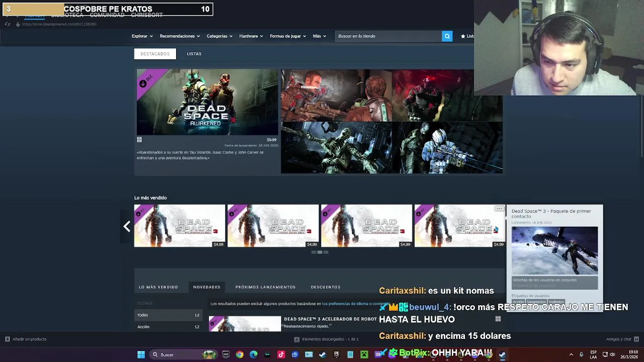Image resolution: width=644 pixels, height=362 pixels.
Task: Open screenshot of white-armored soldier with rifle
Action: click(x=447, y=147)
